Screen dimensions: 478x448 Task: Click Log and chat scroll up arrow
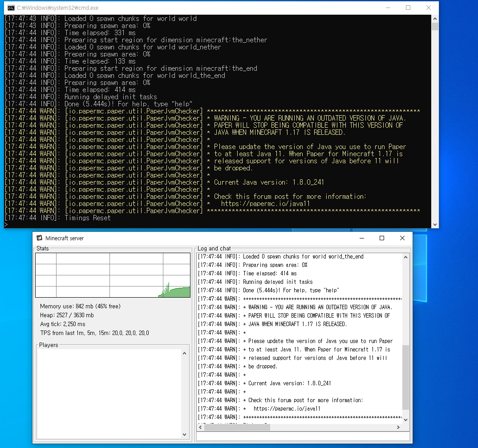(405, 257)
